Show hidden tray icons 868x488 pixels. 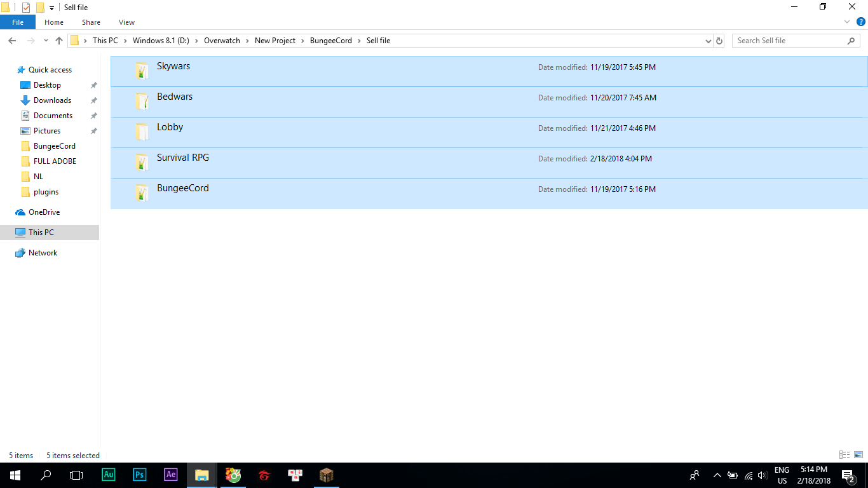(x=717, y=475)
